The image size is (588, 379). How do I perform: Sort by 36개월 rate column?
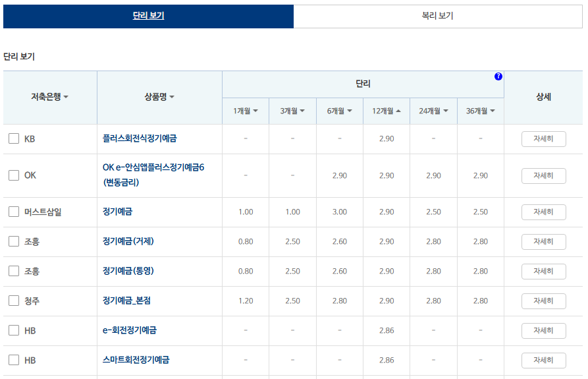[481, 111]
